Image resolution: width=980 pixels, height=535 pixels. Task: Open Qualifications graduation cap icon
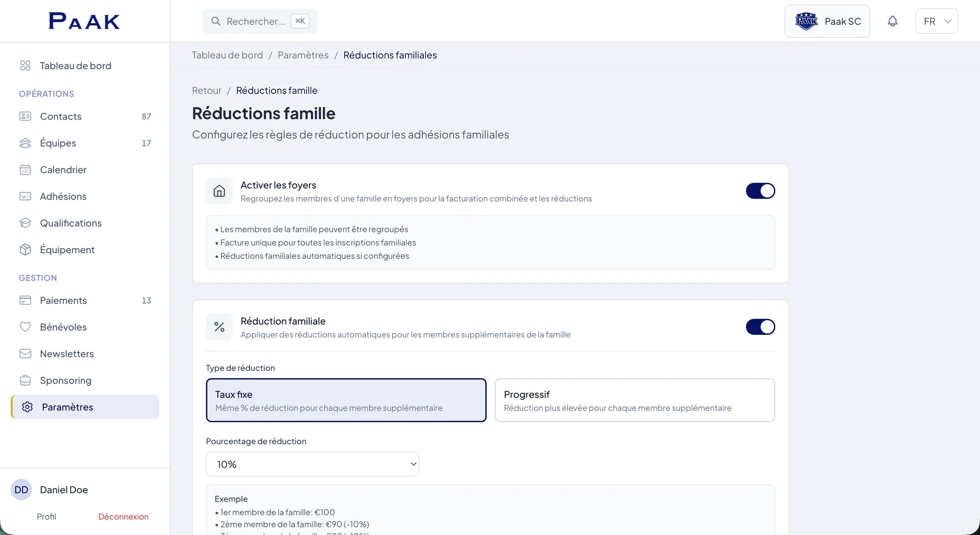pyautogui.click(x=26, y=223)
